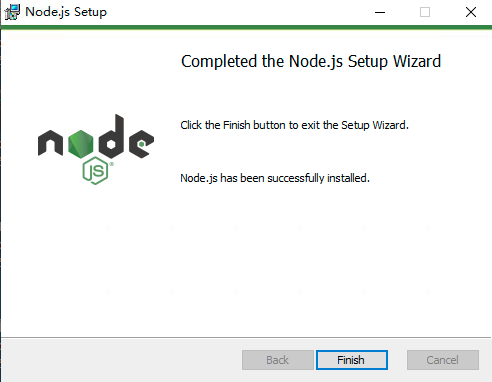Click the greyed-out maximize button

(x=425, y=12)
